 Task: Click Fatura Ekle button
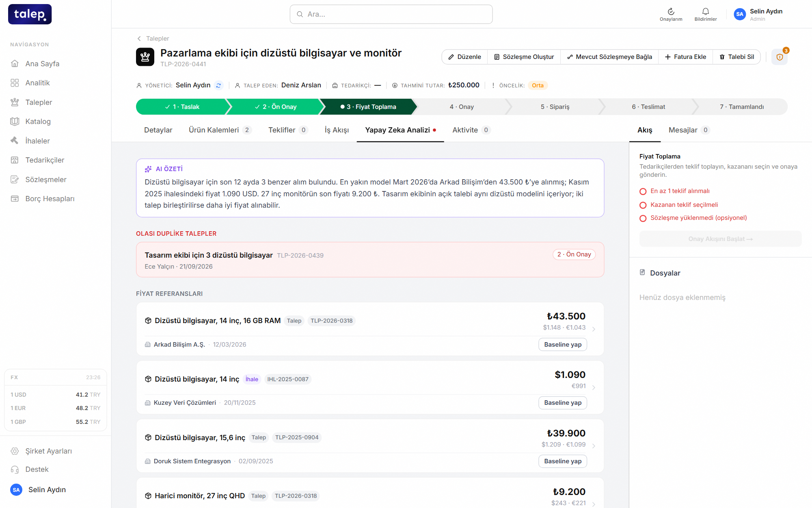click(x=685, y=57)
